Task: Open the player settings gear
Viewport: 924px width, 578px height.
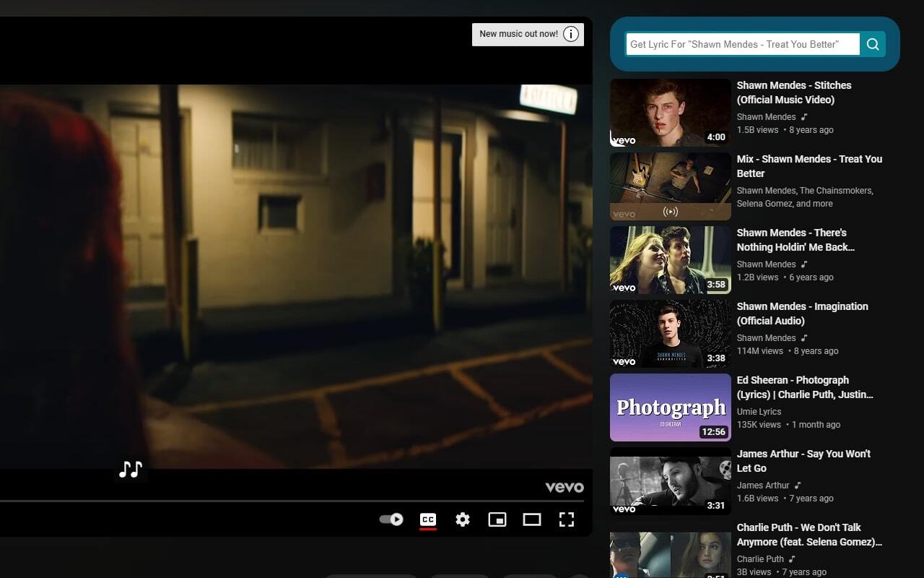Action: [x=463, y=519]
